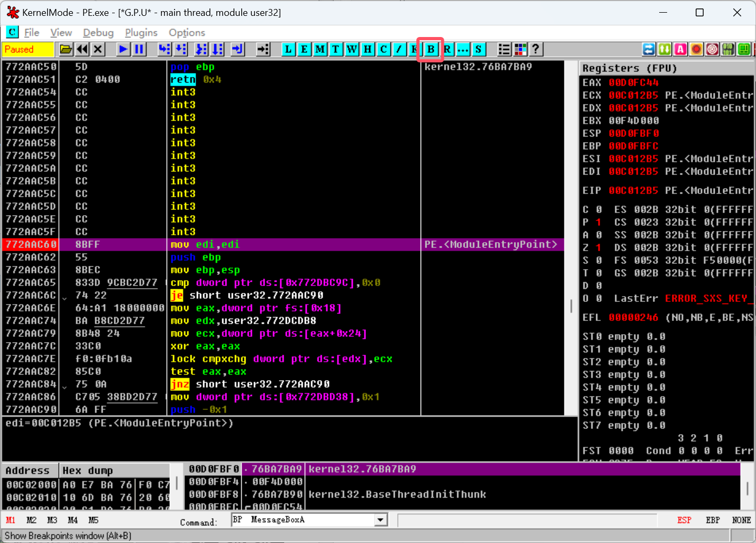Screen dimensions: 756x543
Task: Show Run trace via dots button
Action: (x=463, y=49)
